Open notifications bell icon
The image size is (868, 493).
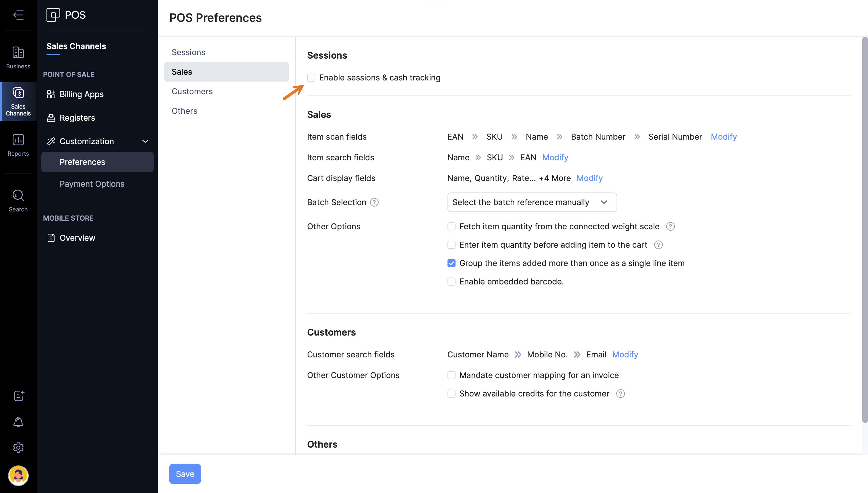[18, 421]
